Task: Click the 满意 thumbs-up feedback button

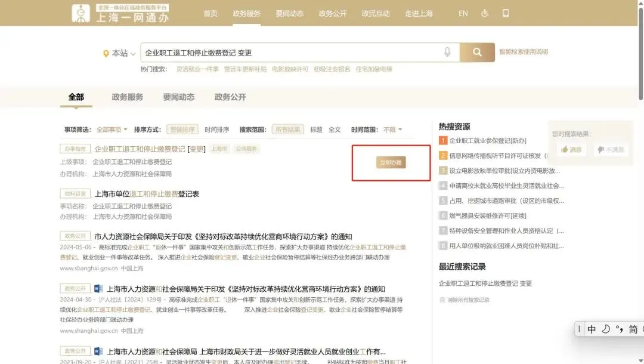Action: pos(571,150)
